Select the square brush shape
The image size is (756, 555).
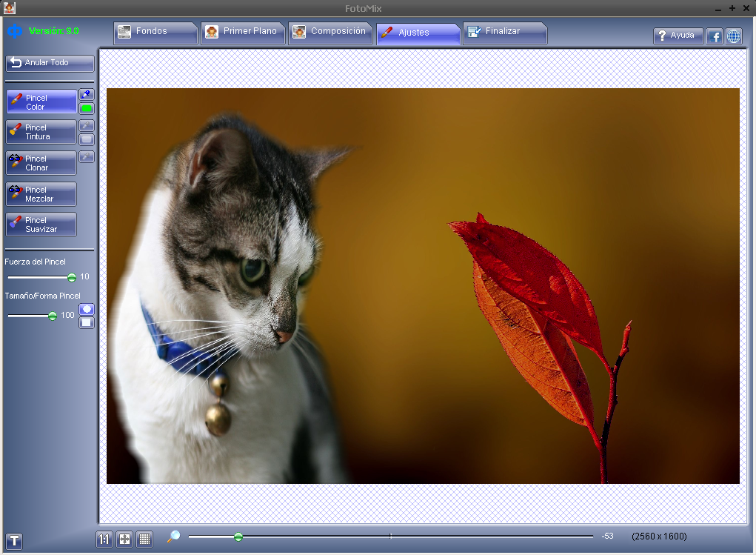(x=86, y=322)
